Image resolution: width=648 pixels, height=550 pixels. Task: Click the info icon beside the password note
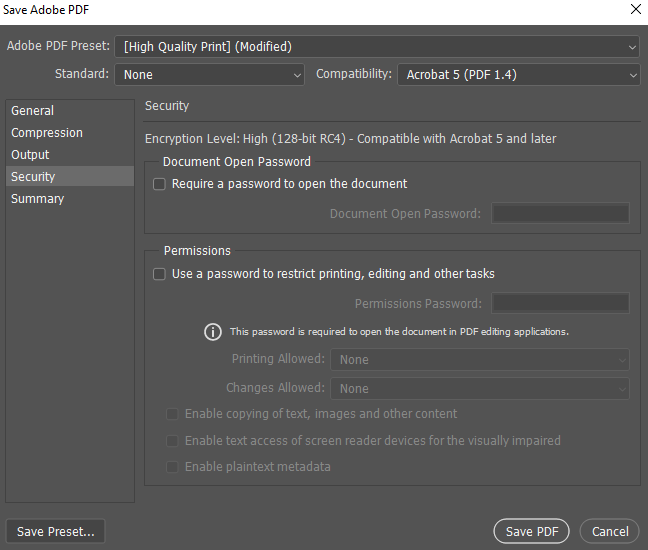click(x=213, y=332)
